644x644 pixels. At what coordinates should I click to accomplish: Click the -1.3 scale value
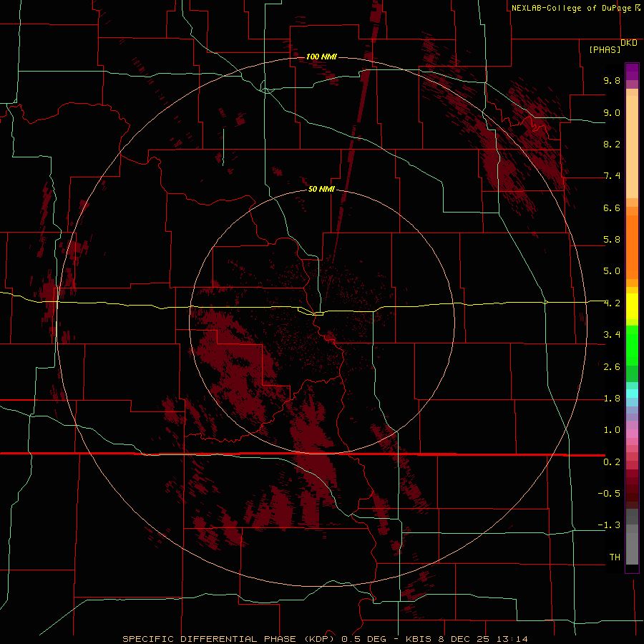point(609,525)
